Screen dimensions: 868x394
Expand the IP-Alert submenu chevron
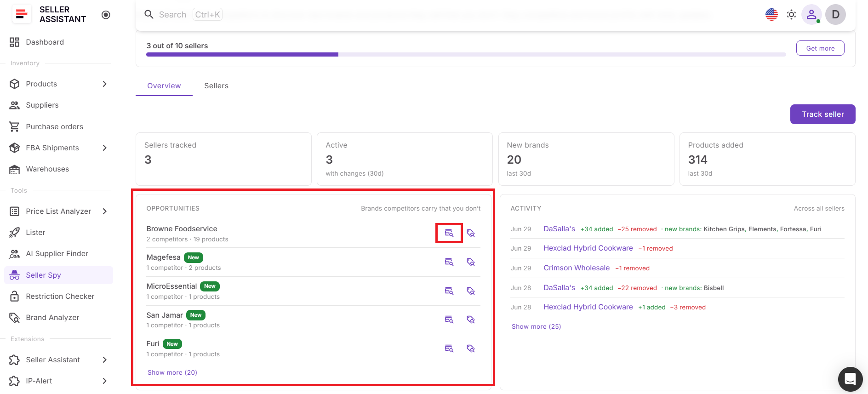[104, 381]
